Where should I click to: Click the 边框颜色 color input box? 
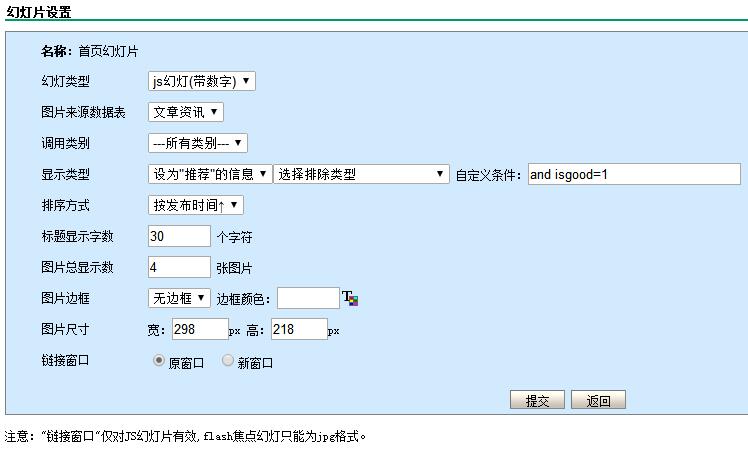tap(308, 298)
